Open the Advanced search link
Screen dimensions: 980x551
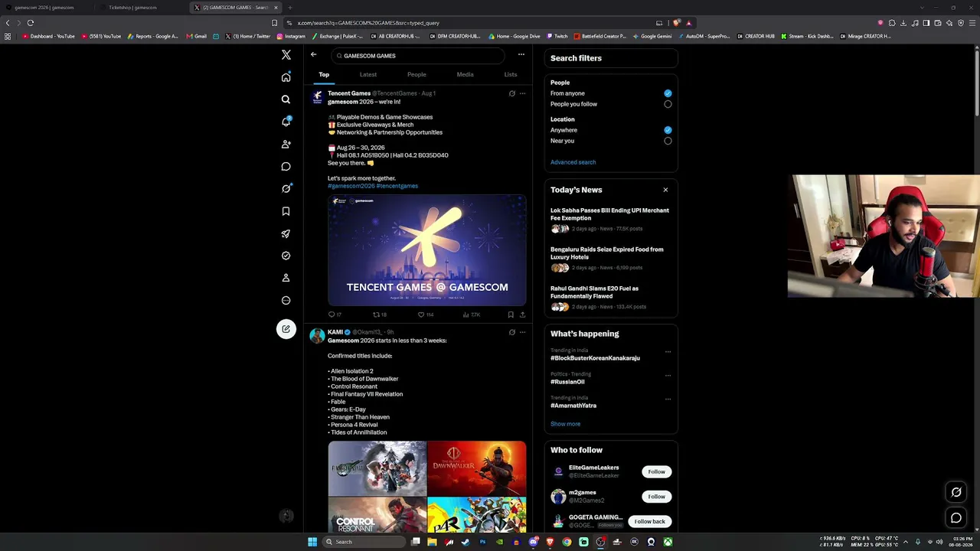(573, 162)
